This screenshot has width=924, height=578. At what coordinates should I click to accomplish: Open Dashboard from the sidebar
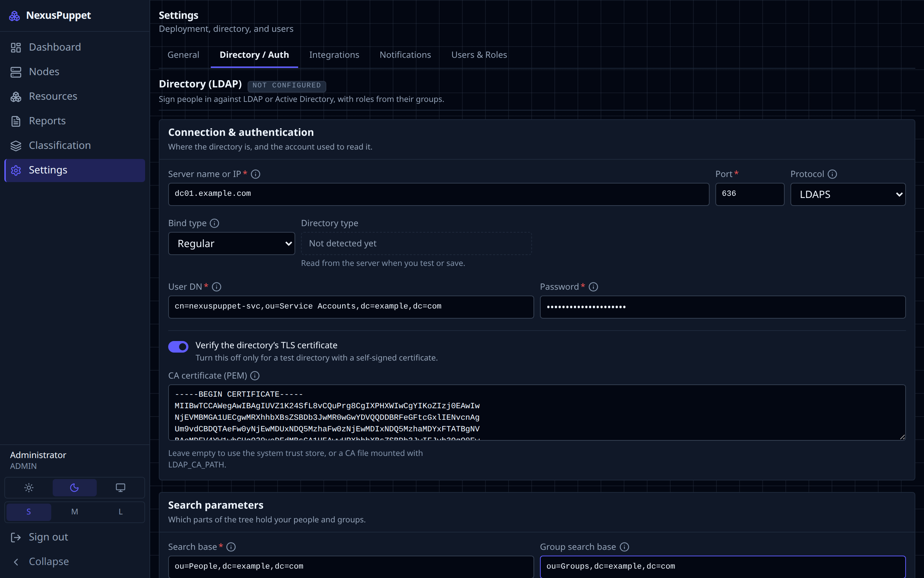[x=74, y=47]
